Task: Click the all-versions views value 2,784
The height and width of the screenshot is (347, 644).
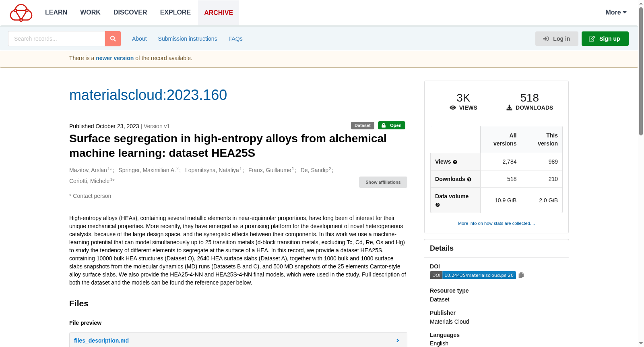Action: 509,162
